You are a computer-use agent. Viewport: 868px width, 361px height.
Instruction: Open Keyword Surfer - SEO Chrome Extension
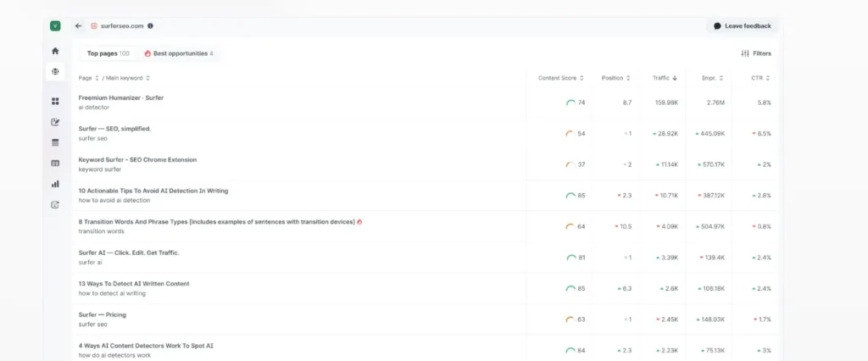pyautogui.click(x=137, y=160)
